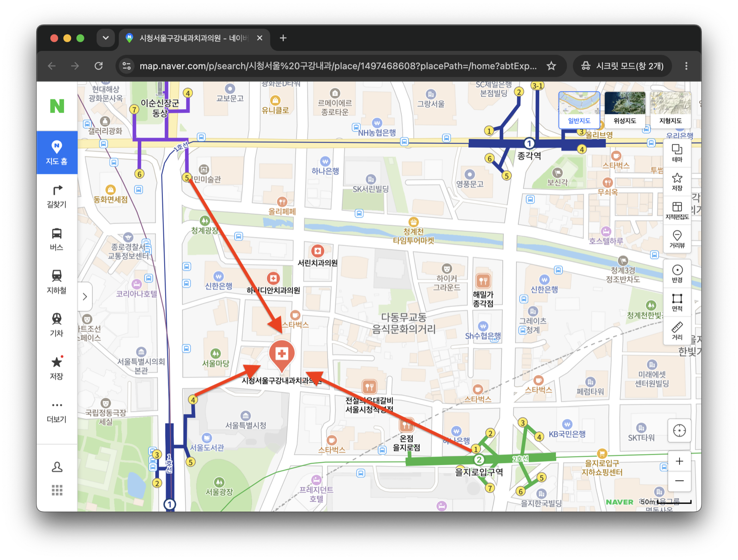Click the browser back arrow

(52, 66)
